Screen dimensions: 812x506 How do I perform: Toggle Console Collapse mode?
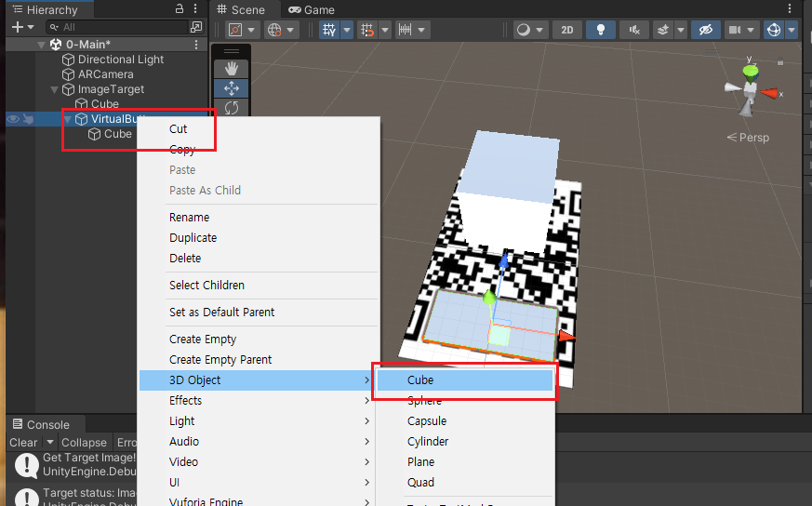point(84,443)
